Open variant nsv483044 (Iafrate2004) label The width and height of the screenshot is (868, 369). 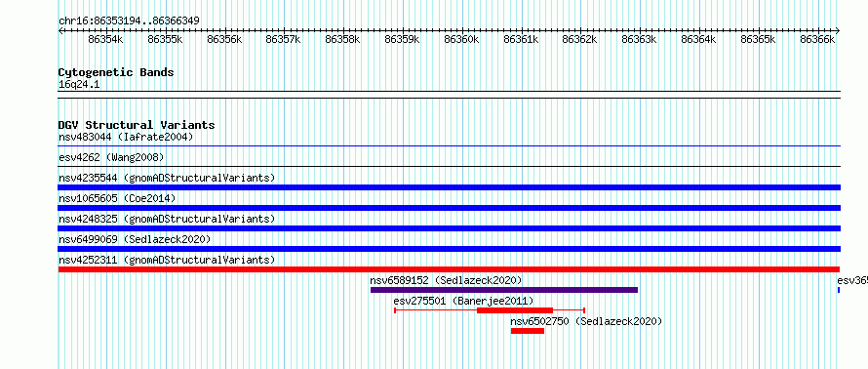(x=126, y=137)
